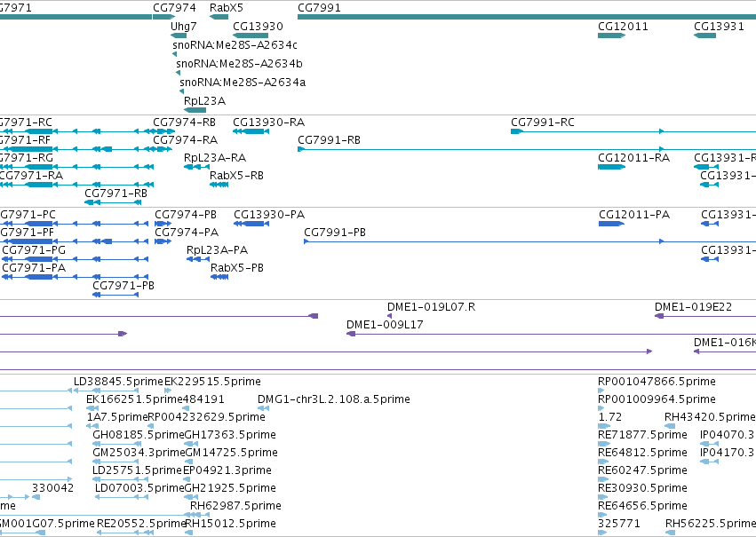Click transcript RpL23A-RA

point(215,158)
